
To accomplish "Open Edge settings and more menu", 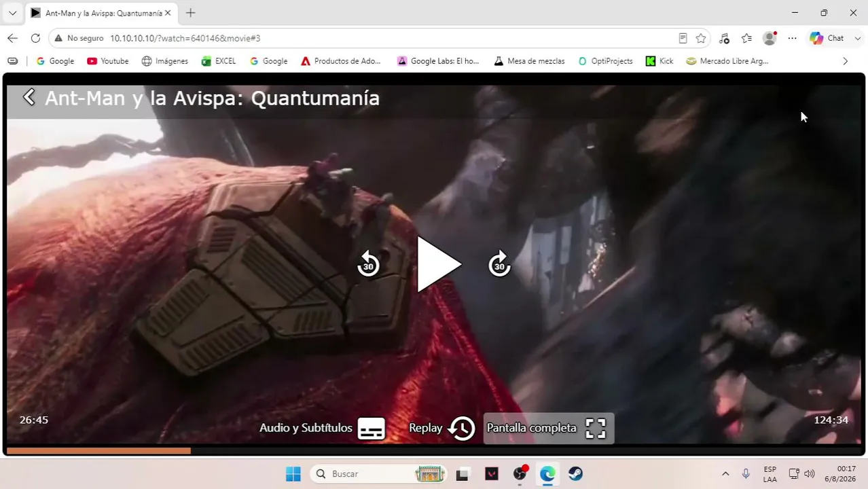I will [x=792, y=38].
